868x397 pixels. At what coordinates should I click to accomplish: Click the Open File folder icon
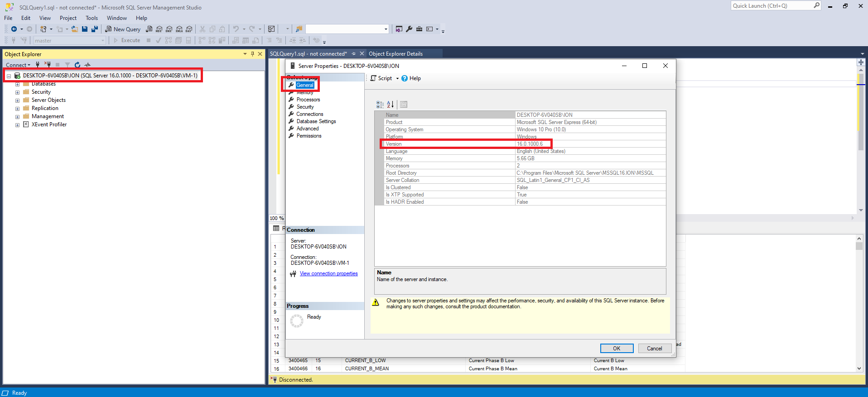[x=75, y=29]
